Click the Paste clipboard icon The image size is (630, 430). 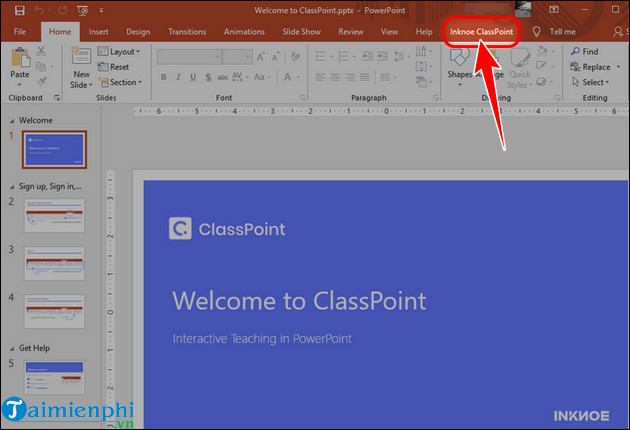[20, 57]
